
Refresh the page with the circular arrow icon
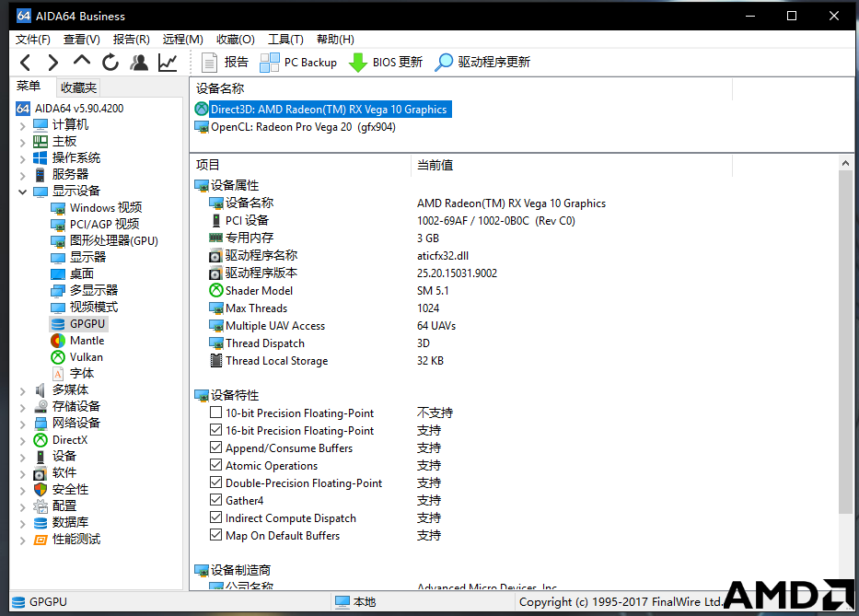click(110, 63)
